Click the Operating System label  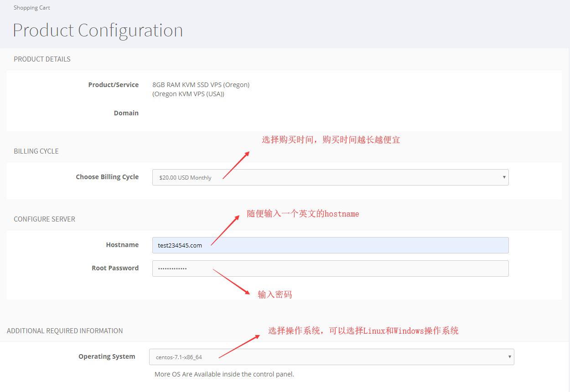point(107,356)
